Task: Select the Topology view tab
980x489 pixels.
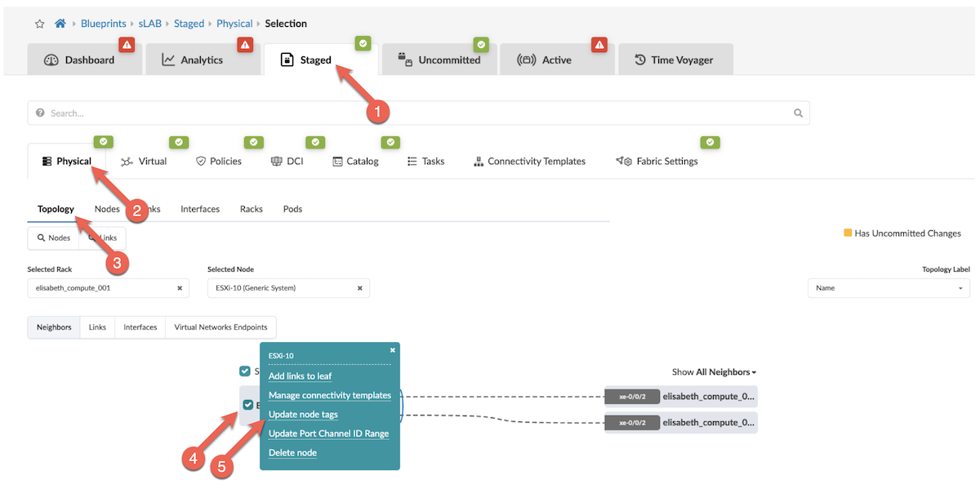Action: point(56,209)
